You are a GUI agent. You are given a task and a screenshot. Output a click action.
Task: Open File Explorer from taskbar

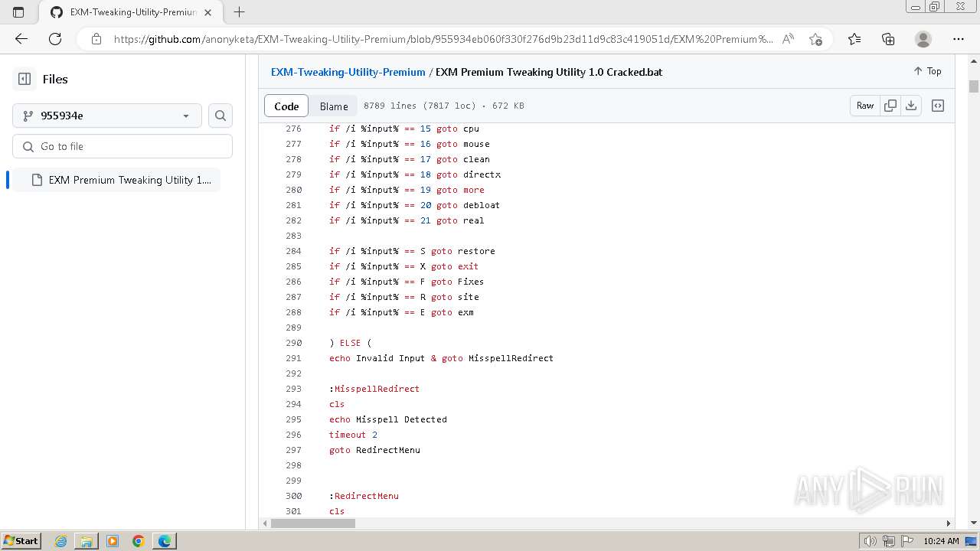click(x=87, y=541)
